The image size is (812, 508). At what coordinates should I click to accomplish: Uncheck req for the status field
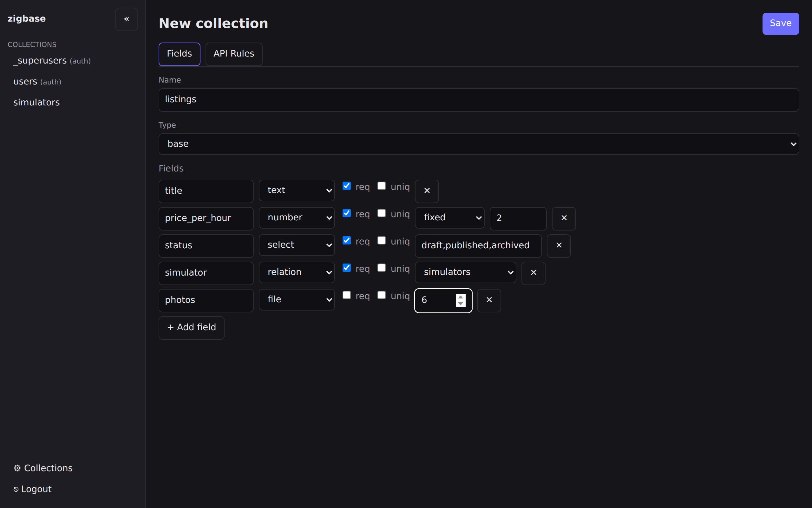tap(347, 241)
